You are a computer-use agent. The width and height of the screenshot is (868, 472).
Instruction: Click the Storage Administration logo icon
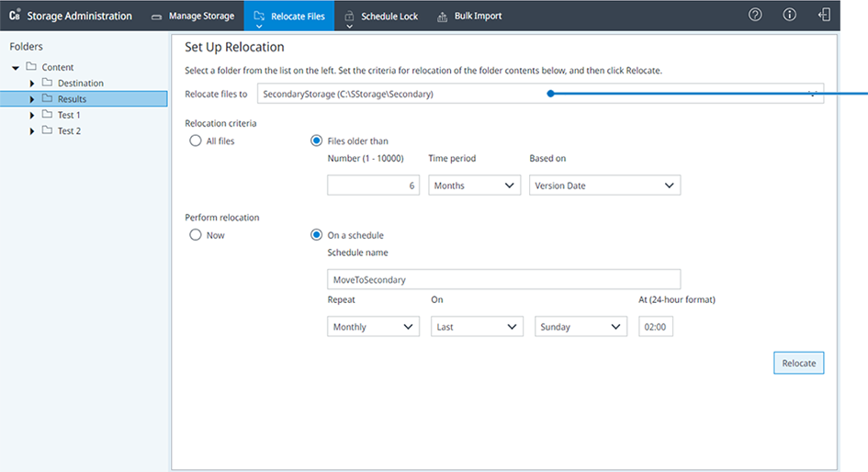[x=15, y=16]
